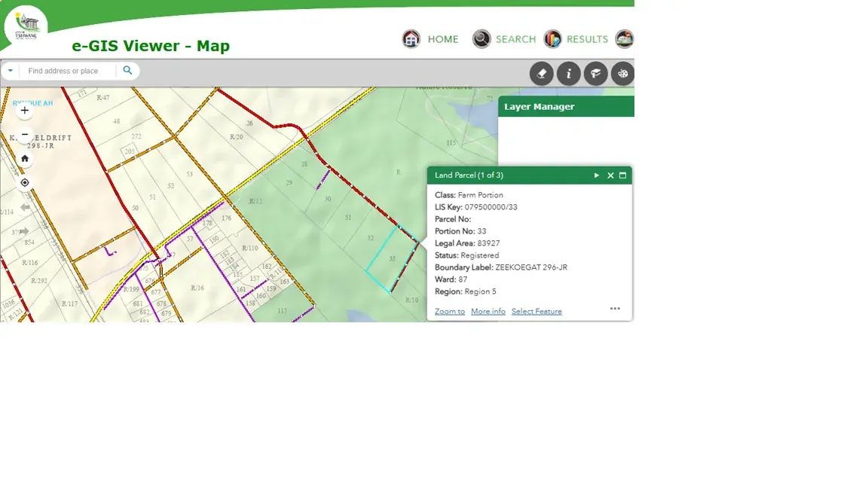Zoom out on the map

25,134
